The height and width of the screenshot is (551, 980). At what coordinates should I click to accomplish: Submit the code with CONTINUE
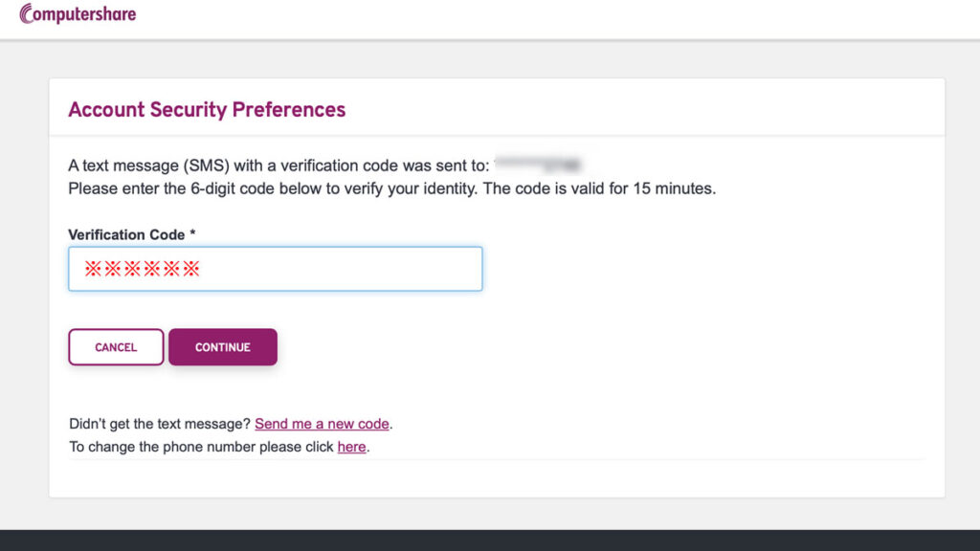click(222, 347)
